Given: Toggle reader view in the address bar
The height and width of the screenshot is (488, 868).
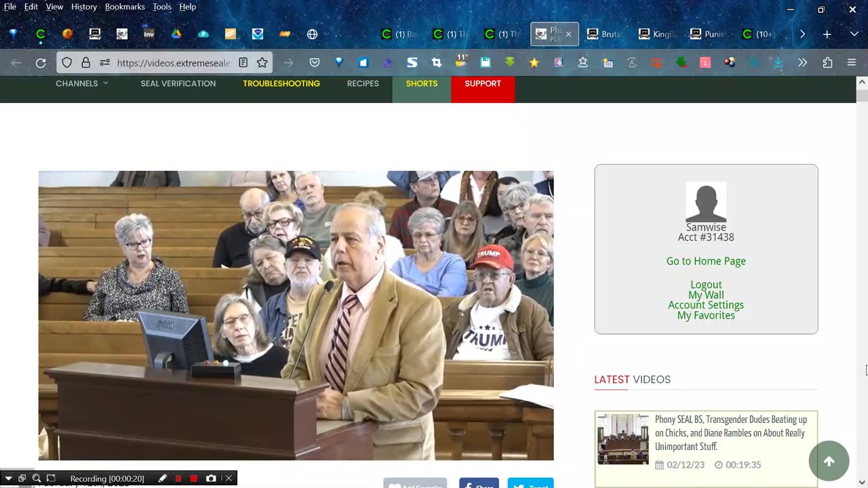Looking at the screenshot, I should [x=243, y=62].
